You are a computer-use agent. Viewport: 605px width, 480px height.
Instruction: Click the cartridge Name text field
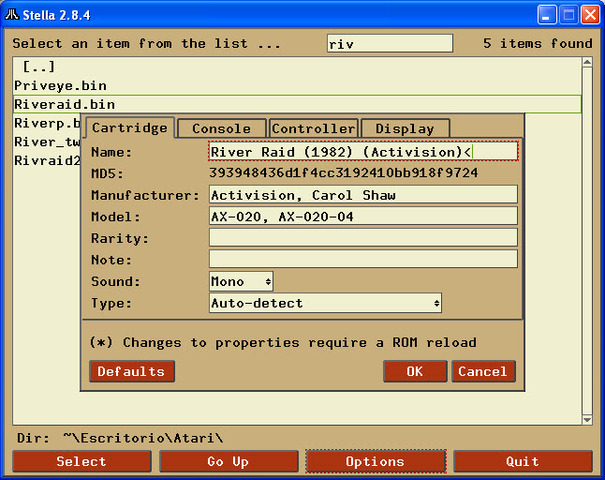pos(363,152)
